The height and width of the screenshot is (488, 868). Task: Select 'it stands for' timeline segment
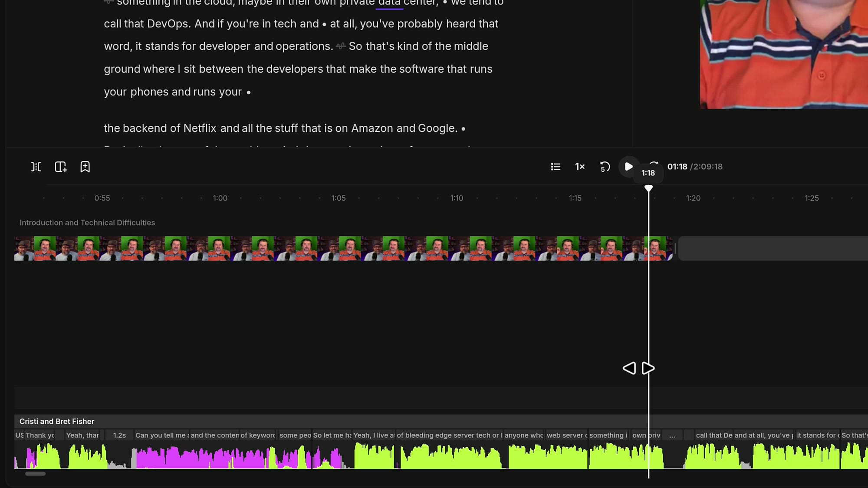(x=818, y=435)
